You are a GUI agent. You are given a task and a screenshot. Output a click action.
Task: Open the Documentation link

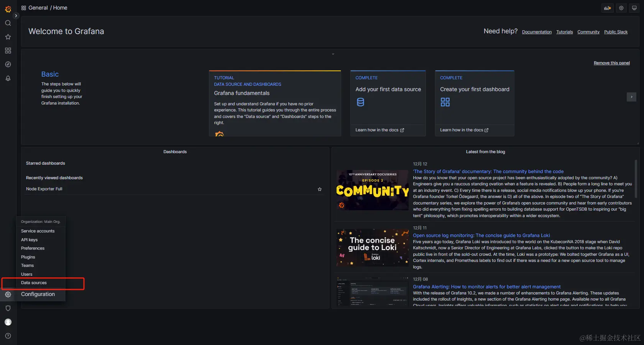pos(537,32)
